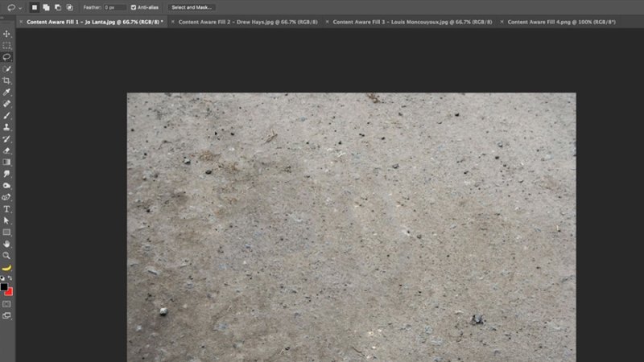Click the banana Edit Toolbar icon

(6, 268)
